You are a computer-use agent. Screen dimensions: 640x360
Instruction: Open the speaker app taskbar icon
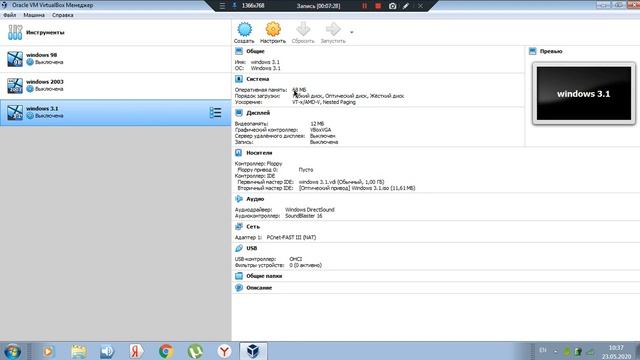pyautogui.click(x=107, y=351)
